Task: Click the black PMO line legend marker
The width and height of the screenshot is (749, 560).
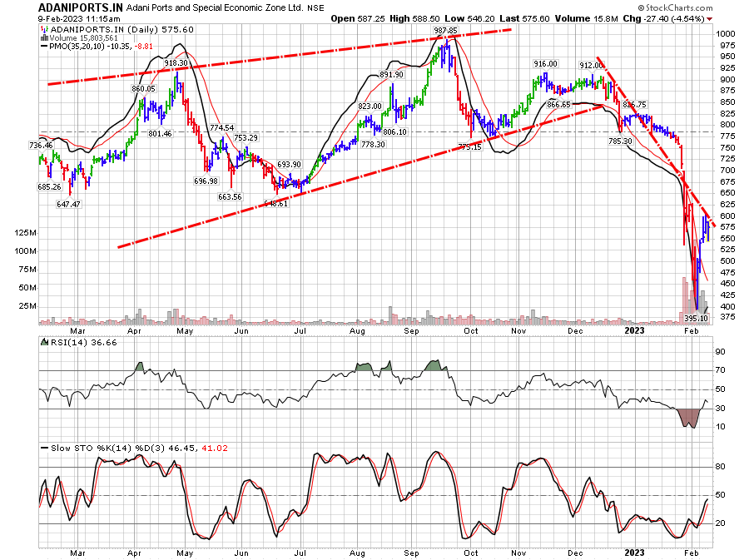Action: tap(43, 47)
